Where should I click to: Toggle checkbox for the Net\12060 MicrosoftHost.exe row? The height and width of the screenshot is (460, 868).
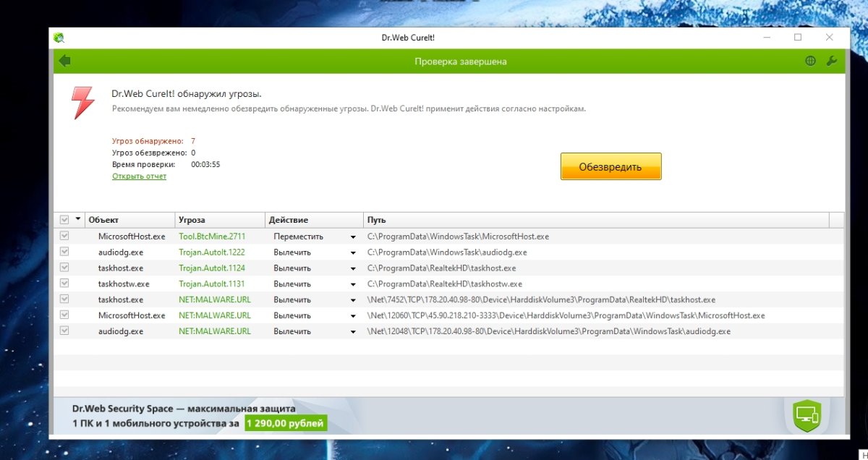pyautogui.click(x=64, y=315)
